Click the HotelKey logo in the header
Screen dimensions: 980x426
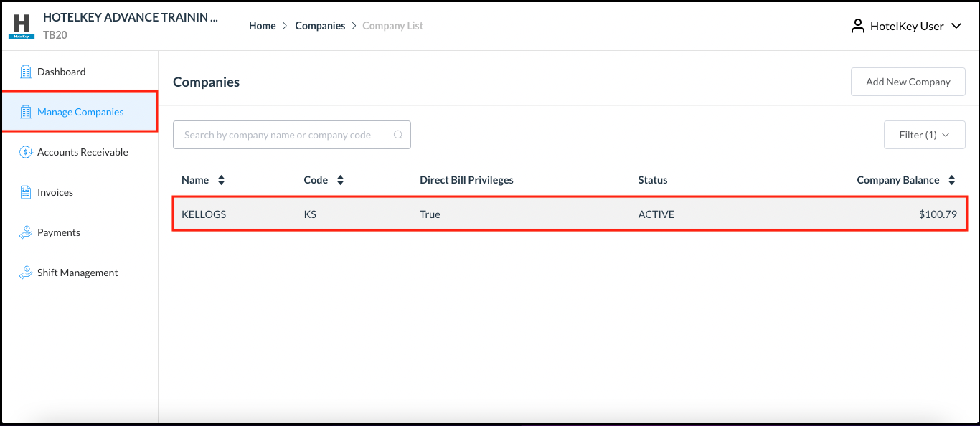21,24
